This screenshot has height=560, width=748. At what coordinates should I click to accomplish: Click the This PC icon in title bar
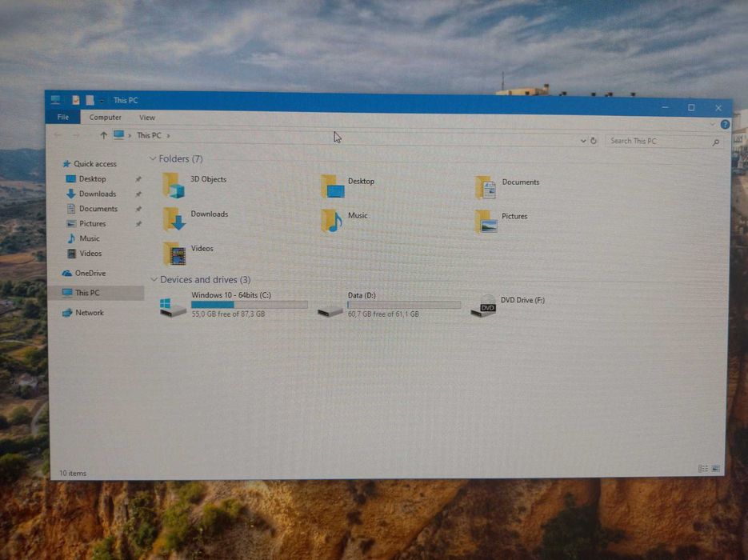click(x=55, y=99)
